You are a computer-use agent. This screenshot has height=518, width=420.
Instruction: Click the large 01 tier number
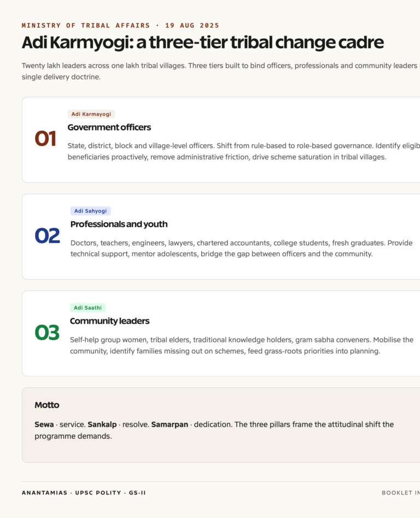(45, 138)
